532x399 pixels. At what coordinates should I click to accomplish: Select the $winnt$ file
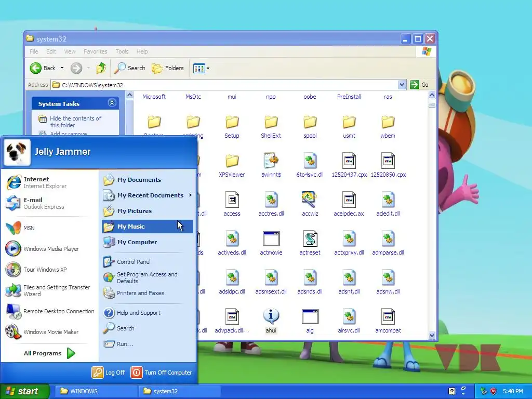click(271, 166)
